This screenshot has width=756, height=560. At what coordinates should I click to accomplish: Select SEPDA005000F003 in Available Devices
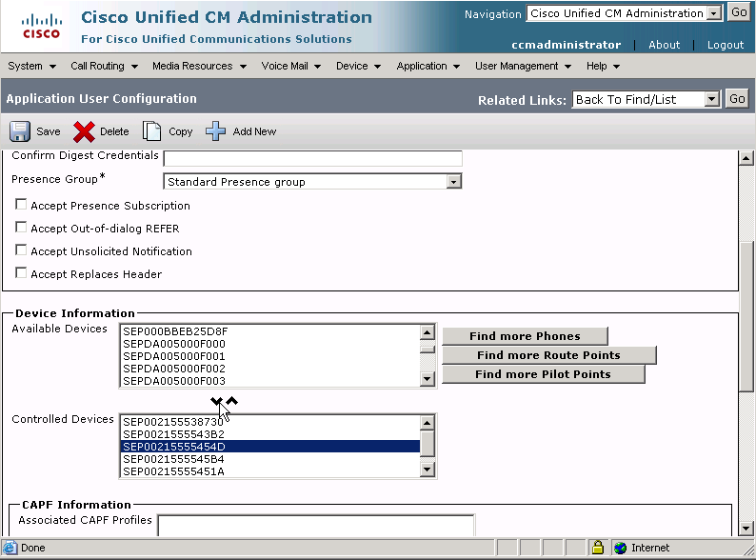click(270, 381)
